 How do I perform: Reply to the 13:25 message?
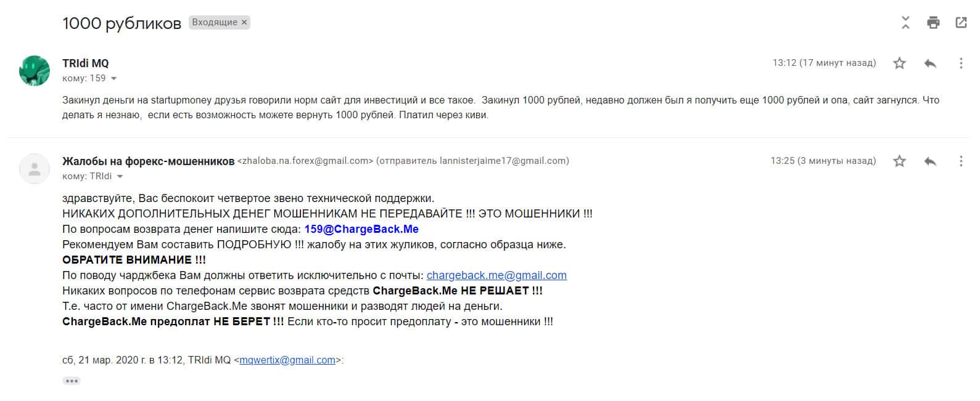click(930, 161)
